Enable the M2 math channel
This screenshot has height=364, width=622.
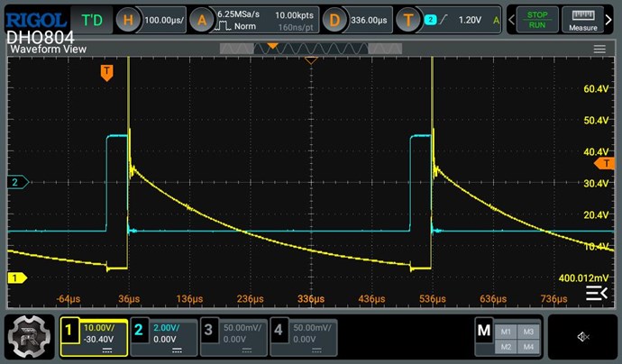pos(506,347)
